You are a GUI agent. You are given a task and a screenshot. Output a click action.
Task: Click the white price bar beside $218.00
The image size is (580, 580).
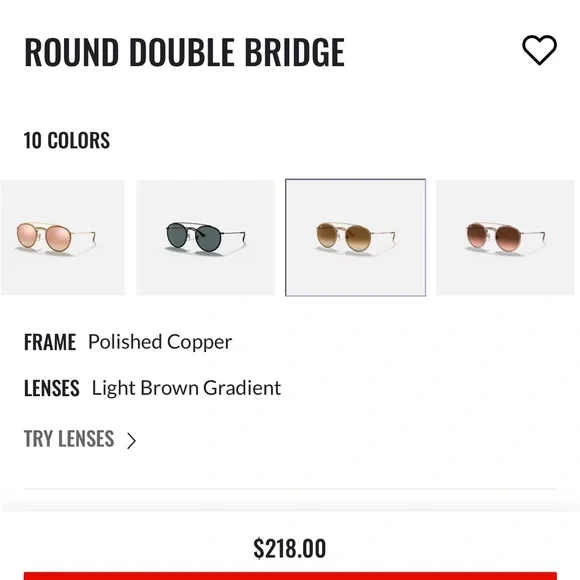click(444, 547)
